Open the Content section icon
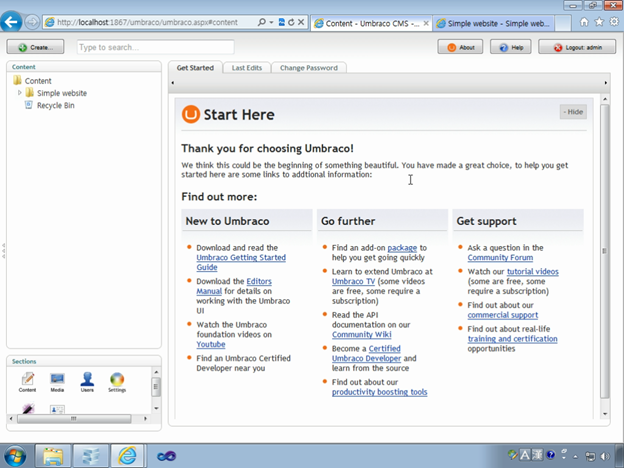 point(27,382)
